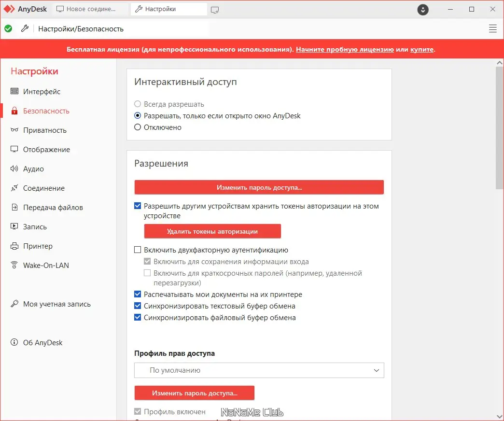The image size is (504, 421).
Task: Open Моя учетная запись section
Action: pyautogui.click(x=57, y=304)
